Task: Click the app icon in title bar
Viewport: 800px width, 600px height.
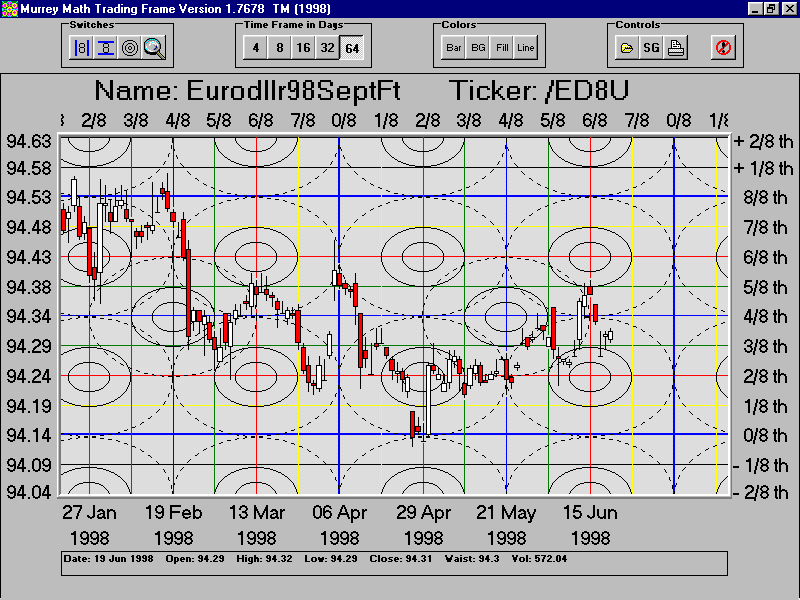Action: 8,8
